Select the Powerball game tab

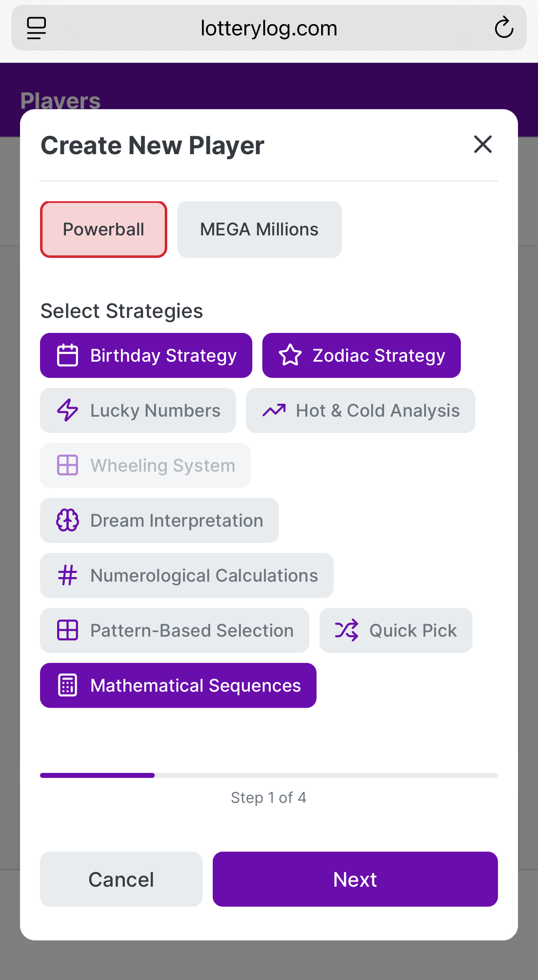click(103, 230)
